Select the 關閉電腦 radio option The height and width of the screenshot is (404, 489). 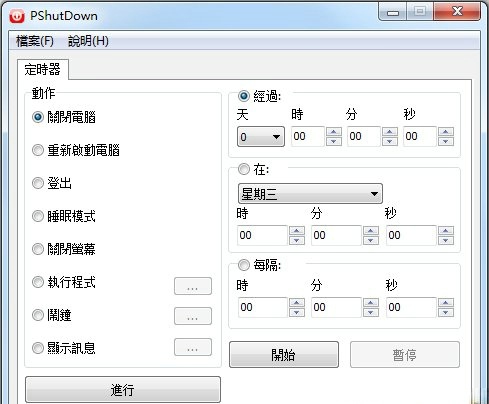click(64, 117)
